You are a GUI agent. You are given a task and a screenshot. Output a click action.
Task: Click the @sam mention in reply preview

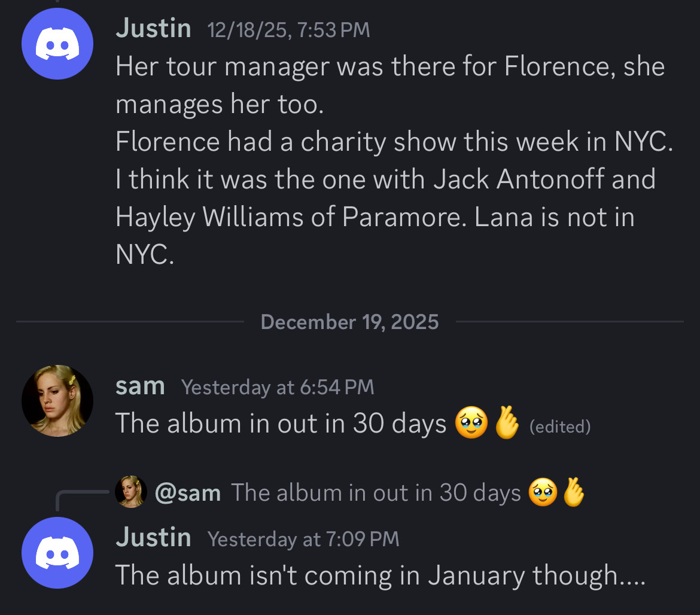[187, 493]
